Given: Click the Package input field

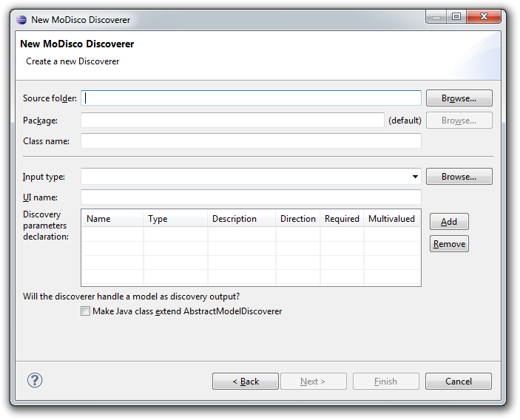Looking at the screenshot, I should click(x=232, y=120).
